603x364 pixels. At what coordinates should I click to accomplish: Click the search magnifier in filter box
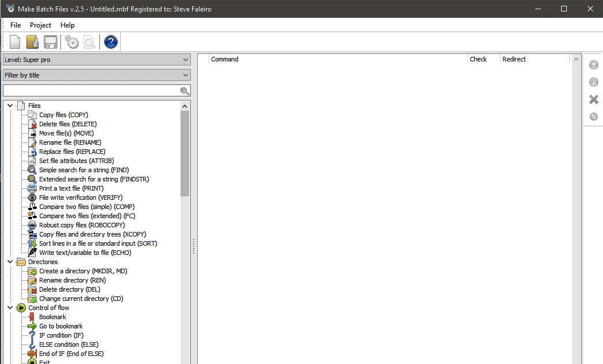[185, 91]
